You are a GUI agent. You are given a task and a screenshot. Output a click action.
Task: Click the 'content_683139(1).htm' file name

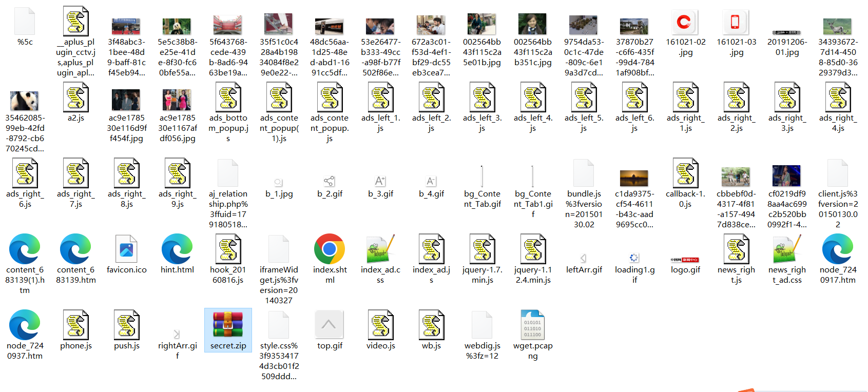click(25, 280)
